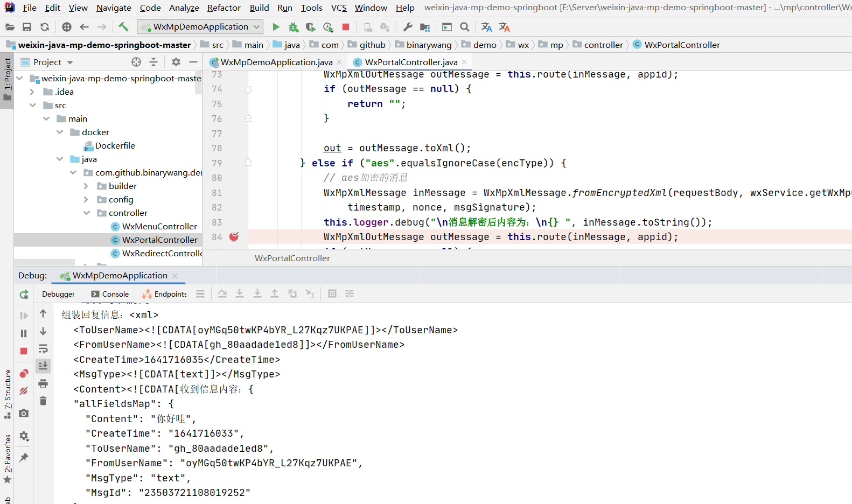852x504 pixels.
Task: Click the Open folder icon in main toolbar
Action: coord(10,27)
